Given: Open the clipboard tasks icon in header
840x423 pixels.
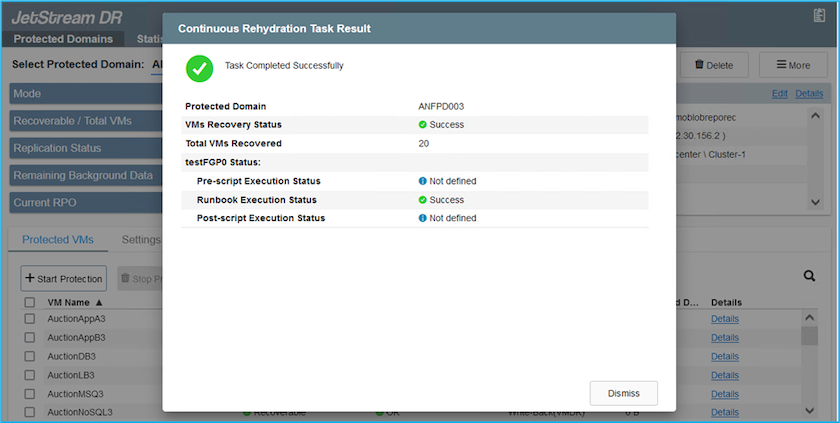Looking at the screenshot, I should 819,15.
